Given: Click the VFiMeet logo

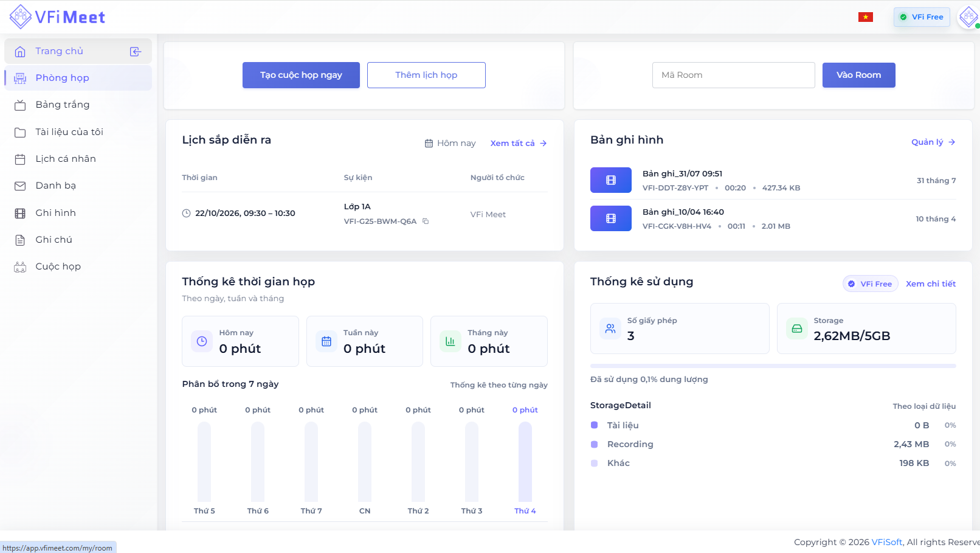Looking at the screenshot, I should [58, 17].
